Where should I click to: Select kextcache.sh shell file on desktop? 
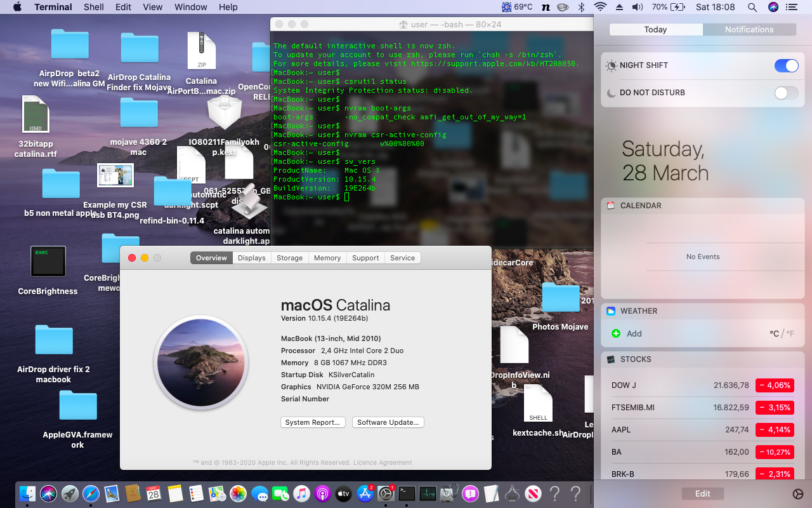pos(538,404)
